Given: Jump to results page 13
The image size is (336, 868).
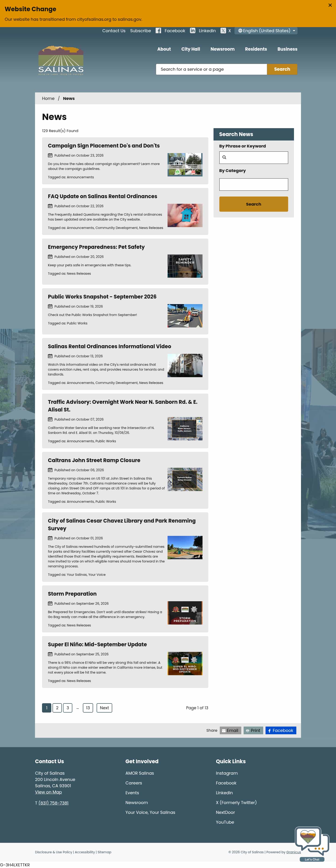Looking at the screenshot, I should pos(88,708).
